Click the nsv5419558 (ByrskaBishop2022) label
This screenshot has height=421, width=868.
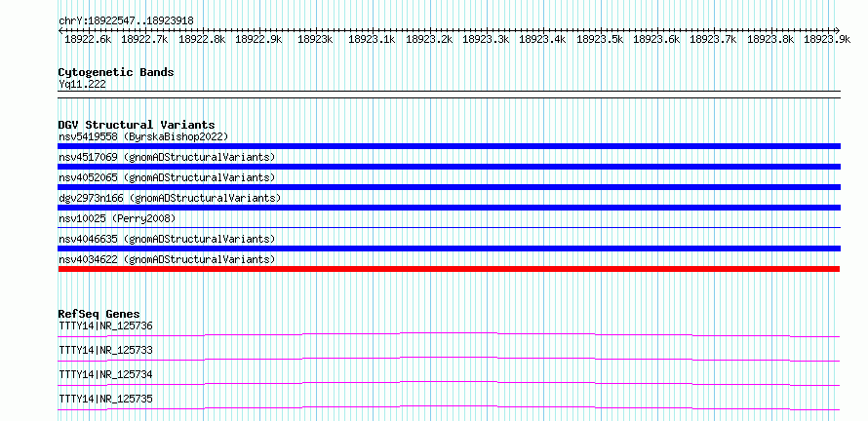143,136
